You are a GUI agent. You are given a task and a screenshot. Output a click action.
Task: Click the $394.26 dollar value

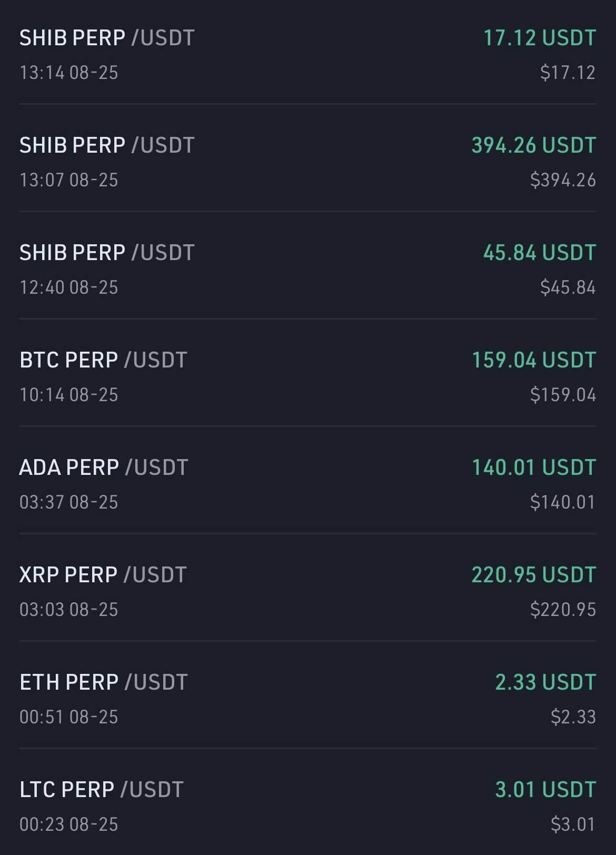pyautogui.click(x=563, y=180)
